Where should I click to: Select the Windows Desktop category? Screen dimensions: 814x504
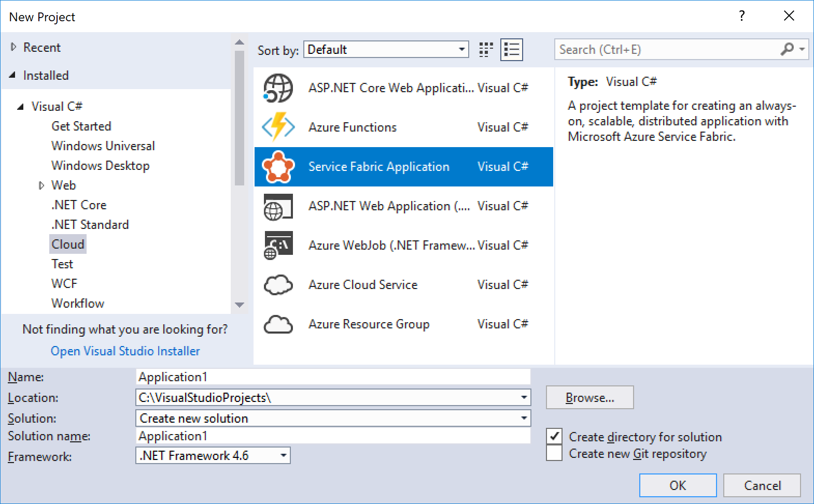(101, 166)
